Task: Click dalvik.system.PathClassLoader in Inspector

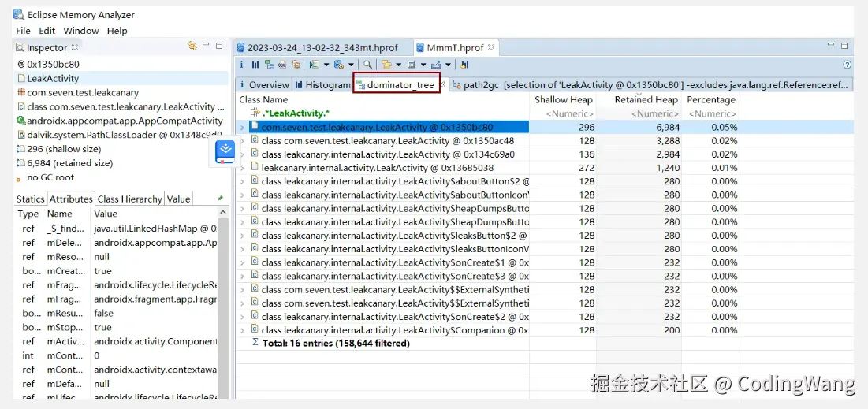Action: point(121,135)
